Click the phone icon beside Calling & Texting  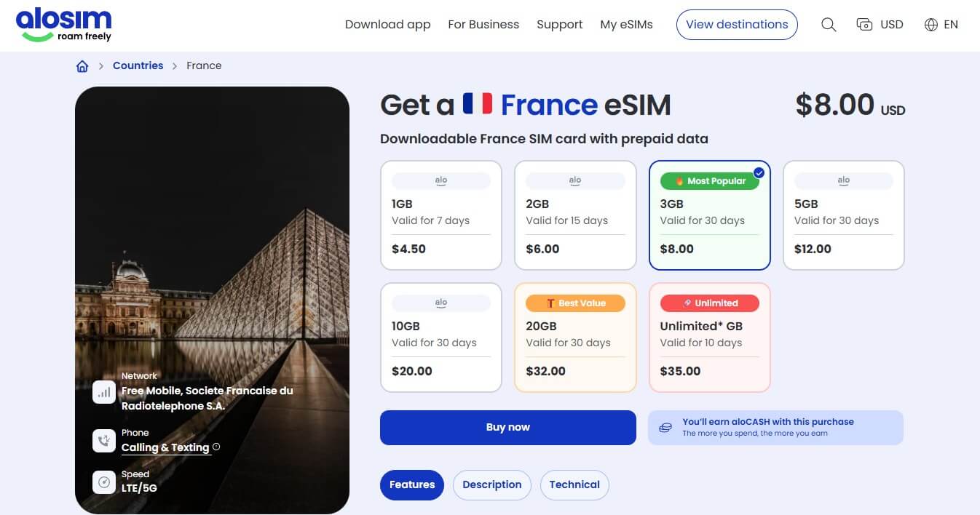(103, 440)
